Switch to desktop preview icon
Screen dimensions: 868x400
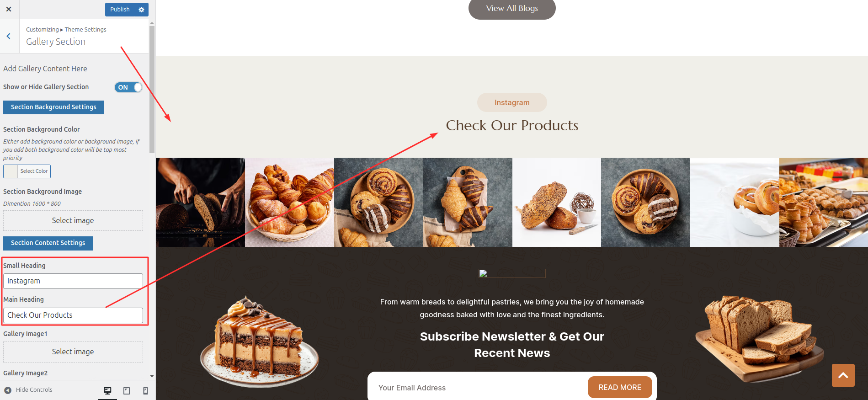[107, 391]
